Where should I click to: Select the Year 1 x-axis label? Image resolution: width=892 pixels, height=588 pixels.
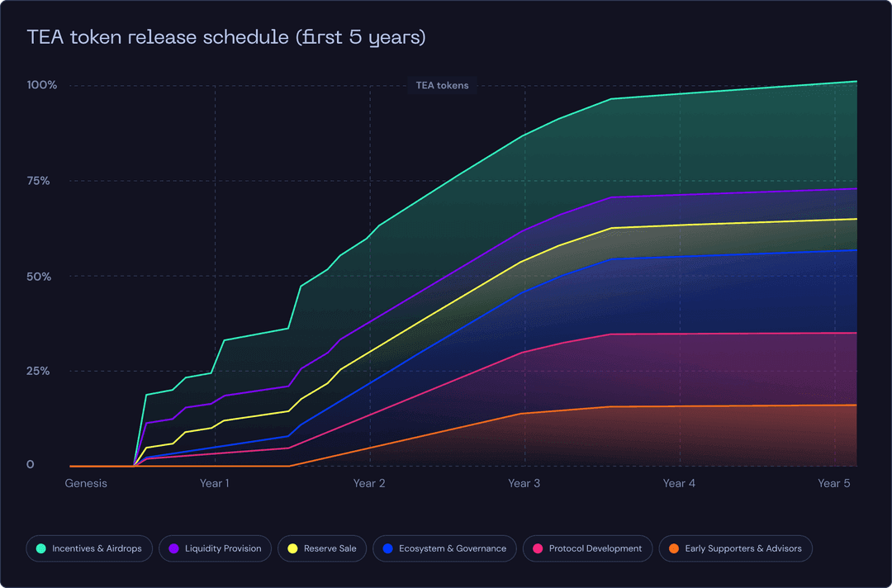coord(215,483)
